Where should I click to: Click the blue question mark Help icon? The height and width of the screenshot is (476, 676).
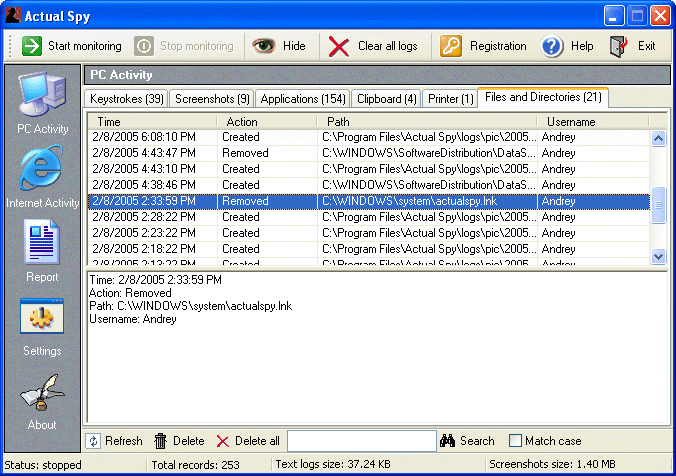[552, 46]
